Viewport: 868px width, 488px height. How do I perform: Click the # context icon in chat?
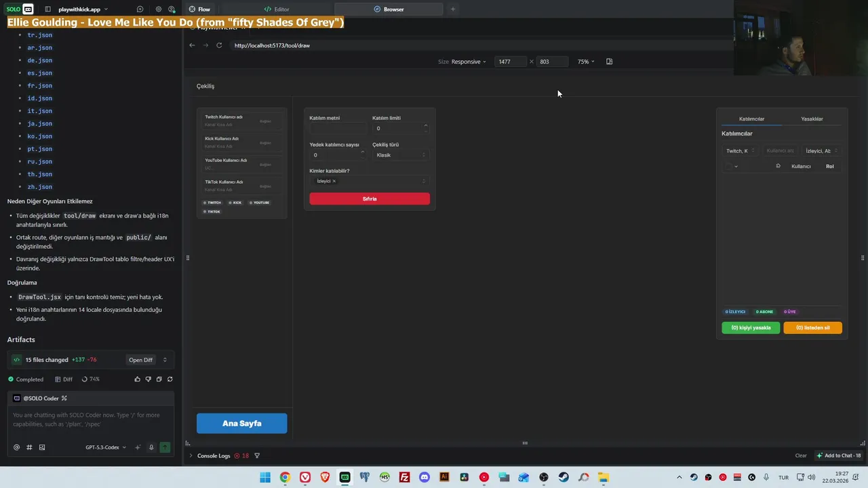(x=29, y=447)
